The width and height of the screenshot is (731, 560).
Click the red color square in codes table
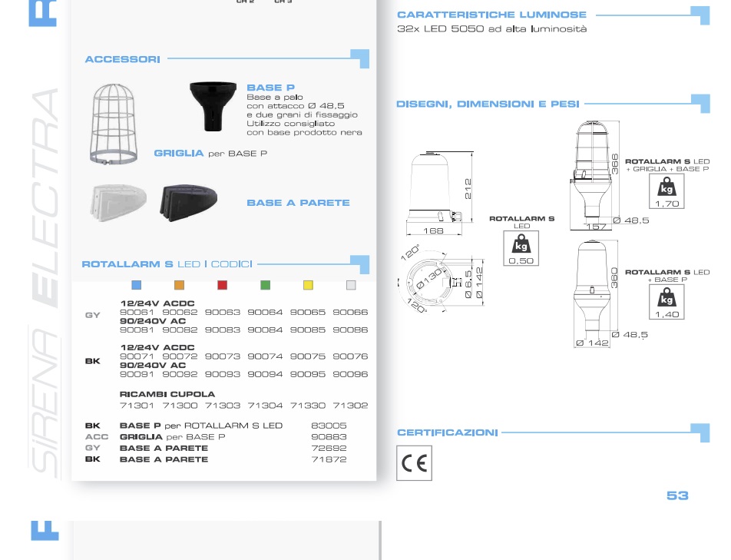pyautogui.click(x=223, y=285)
